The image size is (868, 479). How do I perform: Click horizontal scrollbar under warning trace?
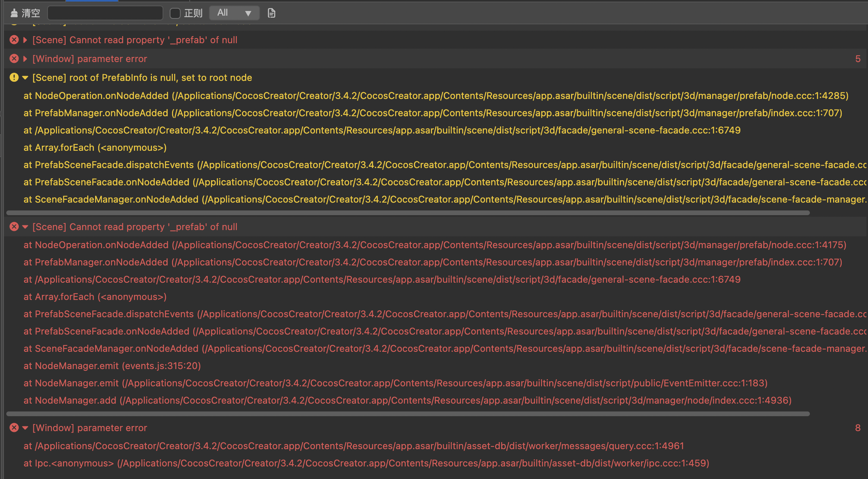[x=408, y=213]
